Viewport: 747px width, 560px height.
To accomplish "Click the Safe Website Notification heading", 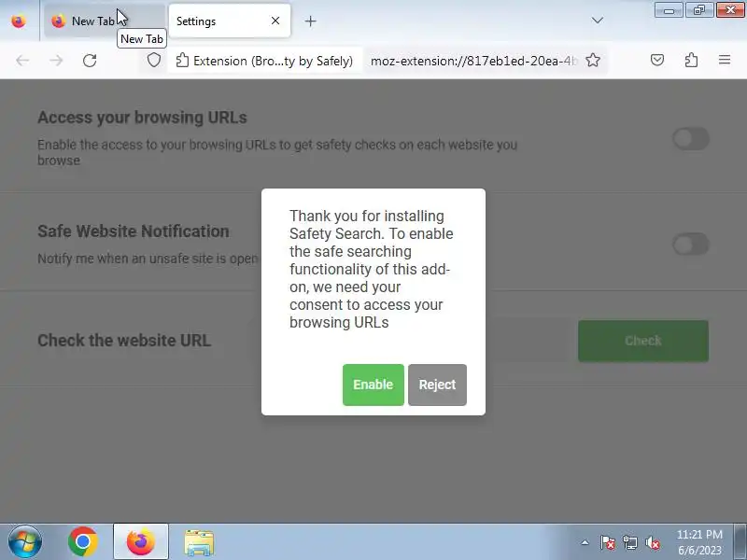I will pos(134,231).
